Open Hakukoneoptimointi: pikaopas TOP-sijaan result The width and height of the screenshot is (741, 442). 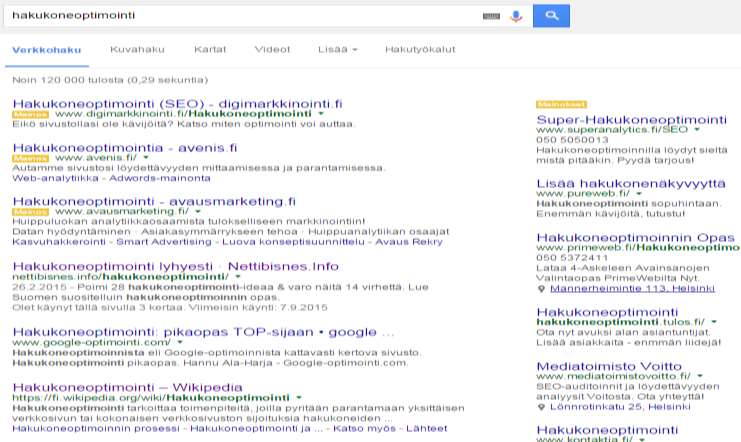click(203, 332)
